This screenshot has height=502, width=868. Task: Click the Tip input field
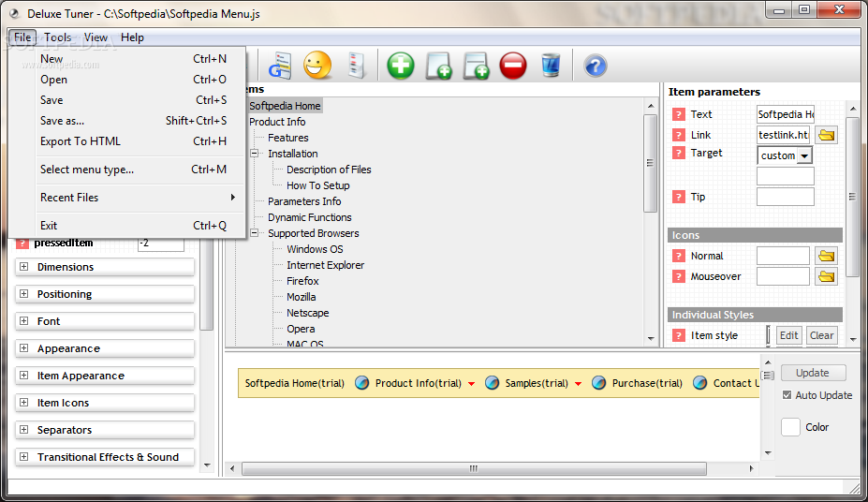(x=785, y=197)
